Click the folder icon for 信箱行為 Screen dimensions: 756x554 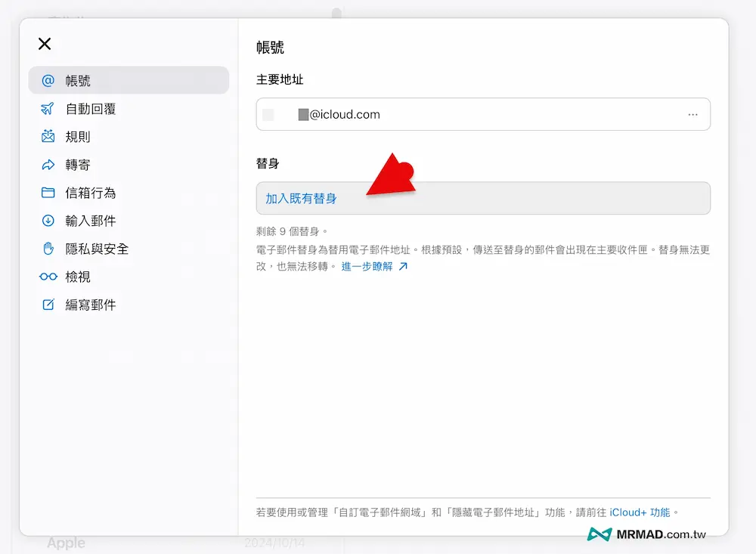pos(48,193)
